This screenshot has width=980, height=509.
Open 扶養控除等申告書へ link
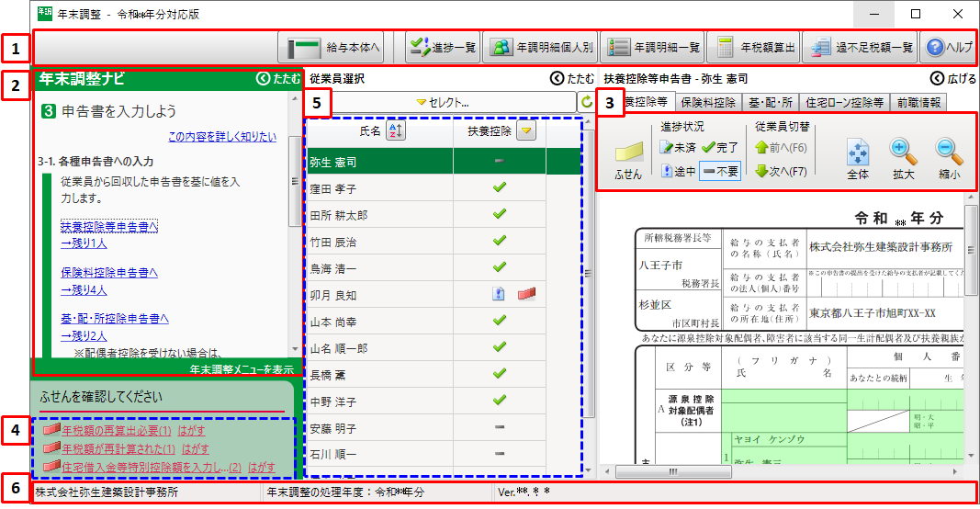pos(109,226)
